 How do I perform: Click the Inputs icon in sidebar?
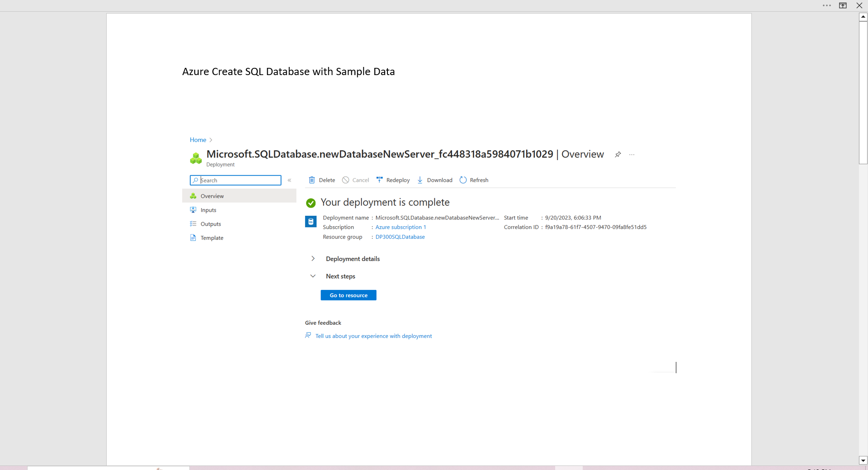[x=193, y=210]
